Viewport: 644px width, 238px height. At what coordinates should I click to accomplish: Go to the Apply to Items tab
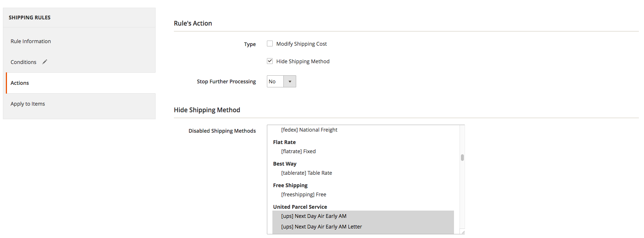(28, 104)
